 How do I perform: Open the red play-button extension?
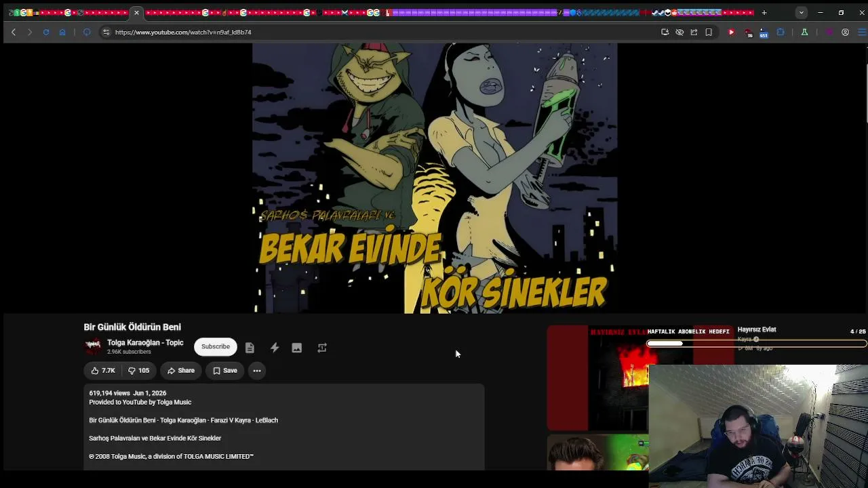(731, 32)
